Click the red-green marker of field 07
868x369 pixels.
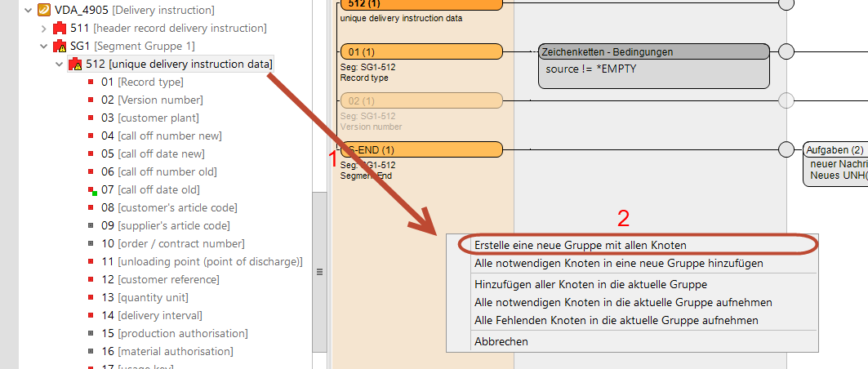pos(92,190)
